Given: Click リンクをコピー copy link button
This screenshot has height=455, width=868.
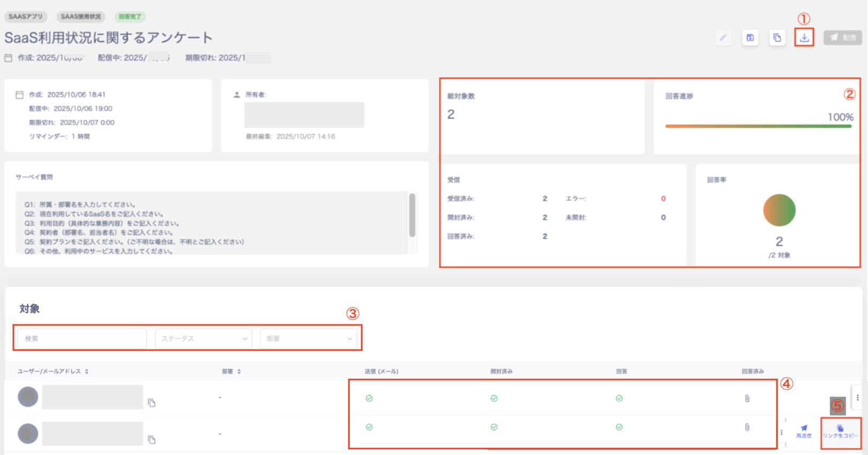Looking at the screenshot, I should click(840, 432).
